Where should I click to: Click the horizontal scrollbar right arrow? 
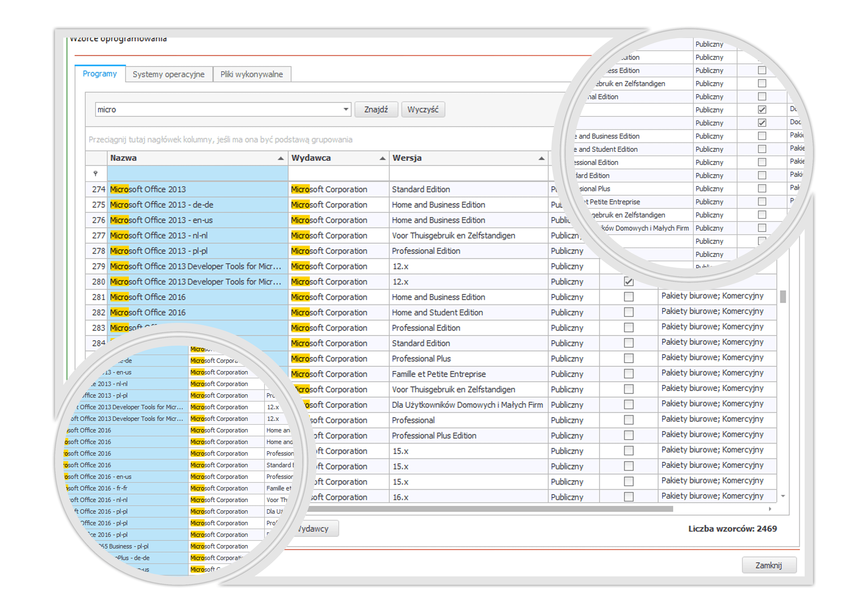pos(770,509)
